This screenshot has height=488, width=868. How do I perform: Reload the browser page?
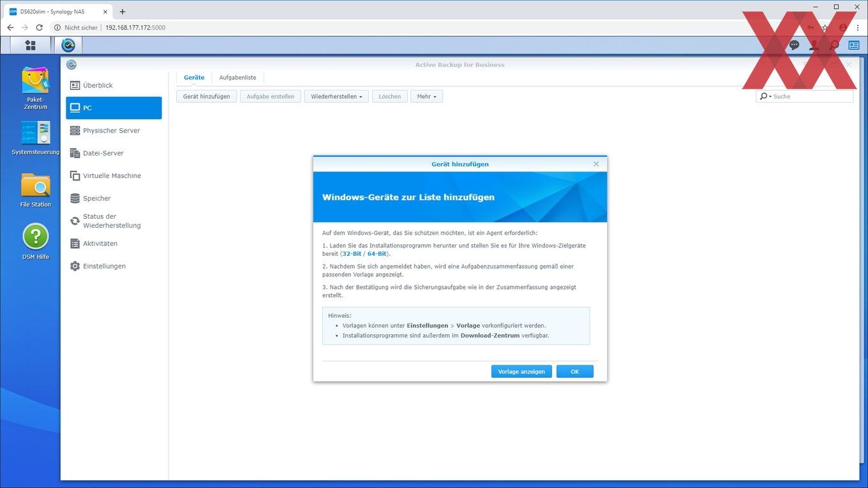40,27
